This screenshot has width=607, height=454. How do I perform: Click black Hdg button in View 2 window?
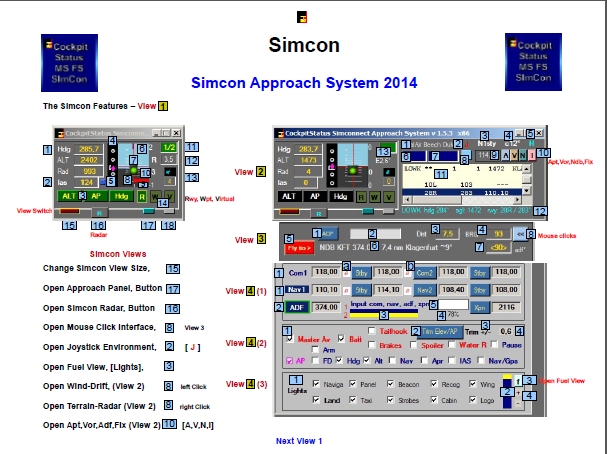pos(340,196)
